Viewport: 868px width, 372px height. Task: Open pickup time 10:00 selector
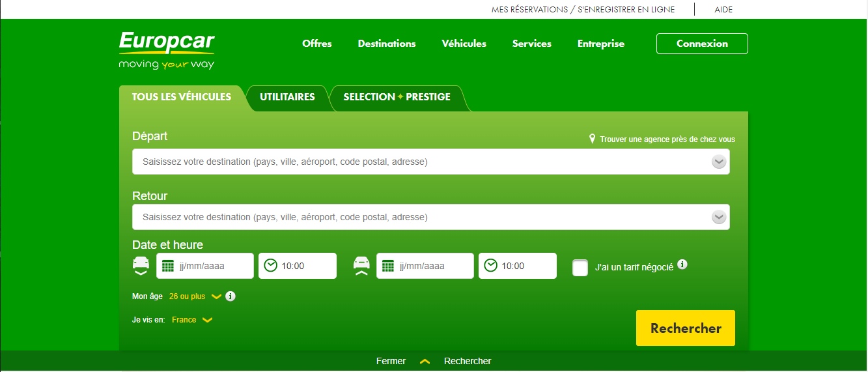pos(298,266)
